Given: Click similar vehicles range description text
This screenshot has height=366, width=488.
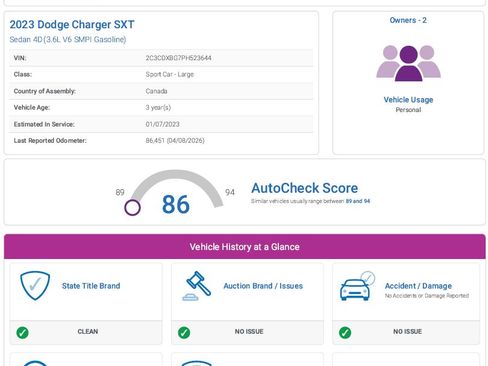Looking at the screenshot, I should coord(310,201).
